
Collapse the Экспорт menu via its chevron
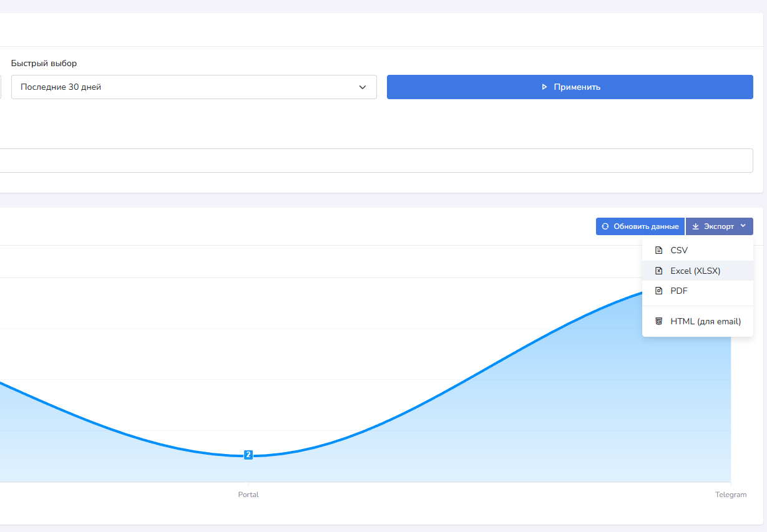click(x=743, y=226)
